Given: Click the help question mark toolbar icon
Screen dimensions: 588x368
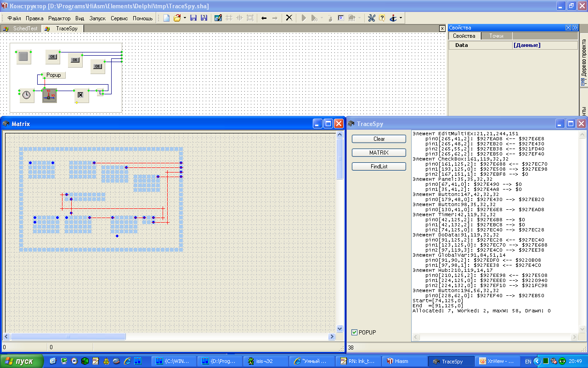Looking at the screenshot, I should 382,18.
